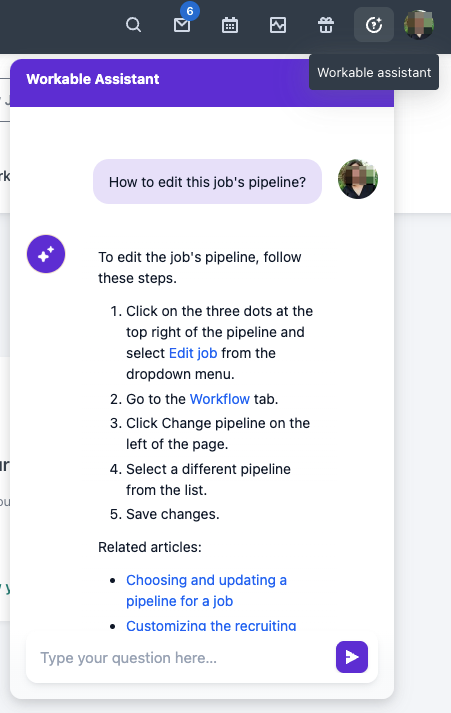Open the gift box icon
The width and height of the screenshot is (451, 713).
tap(326, 25)
